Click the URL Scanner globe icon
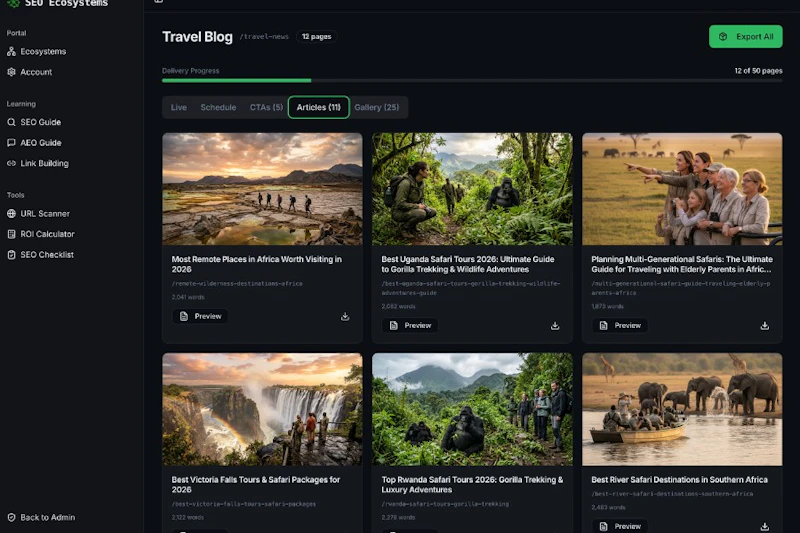This screenshot has width=800, height=533. click(x=11, y=214)
